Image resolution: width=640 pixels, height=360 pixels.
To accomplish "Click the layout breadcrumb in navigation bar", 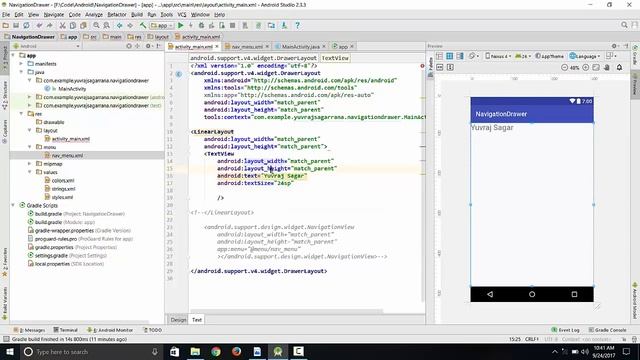I will [x=158, y=37].
